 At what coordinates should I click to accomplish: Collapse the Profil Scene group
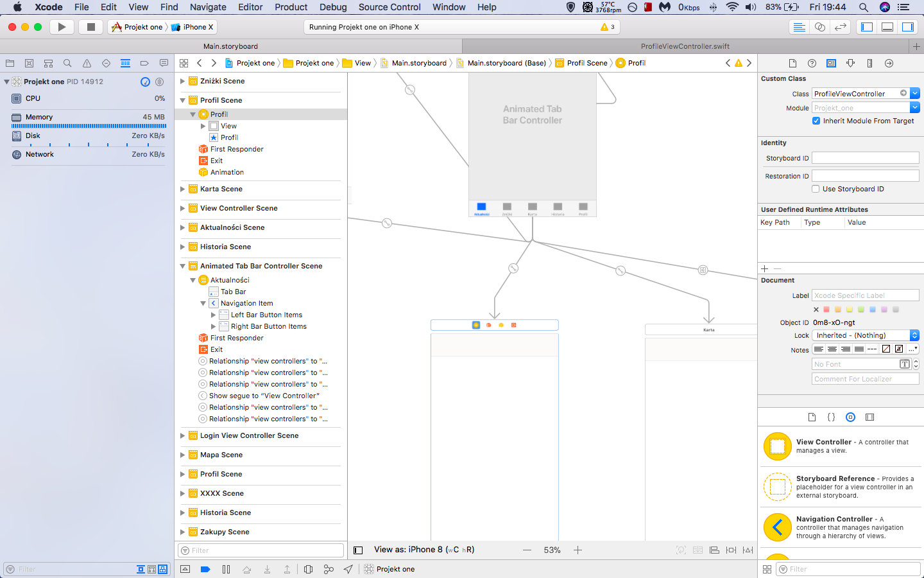tap(183, 100)
